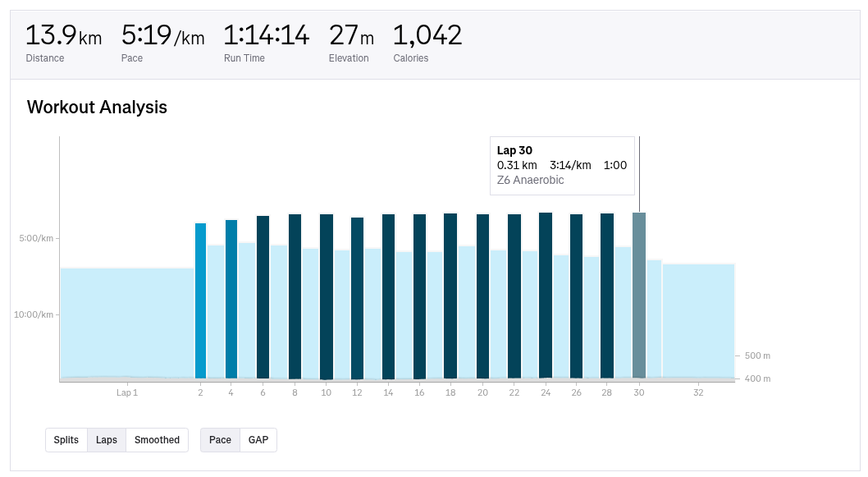Click the Elevation label
Screen dimensions: 868x477
pyautogui.click(x=349, y=58)
